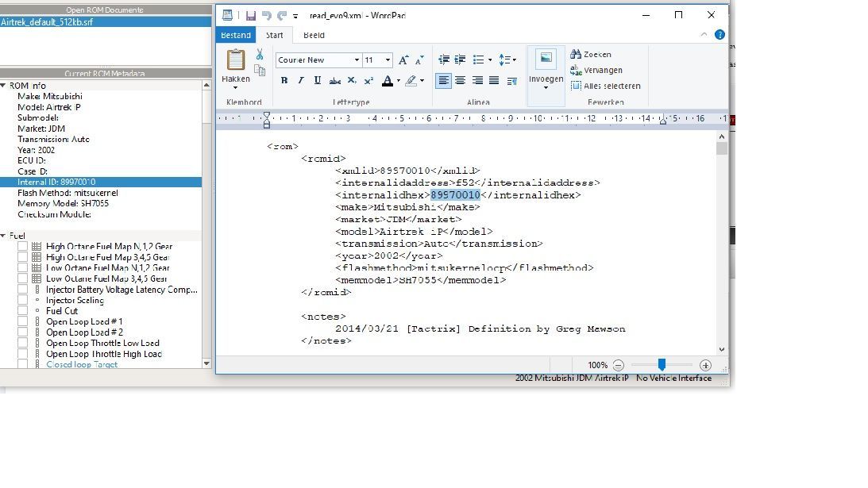Click the strikethrough formatting icon

tap(335, 80)
